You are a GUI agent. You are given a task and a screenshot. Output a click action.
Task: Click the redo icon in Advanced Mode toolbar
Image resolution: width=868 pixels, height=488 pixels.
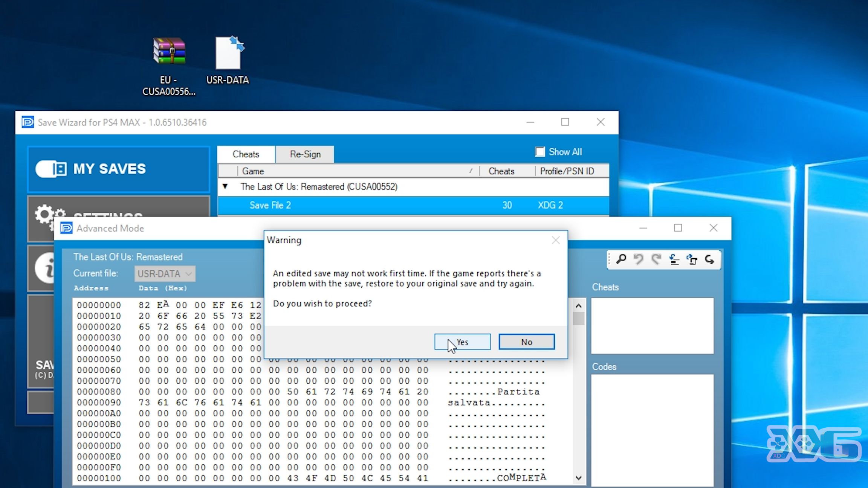pyautogui.click(x=655, y=259)
